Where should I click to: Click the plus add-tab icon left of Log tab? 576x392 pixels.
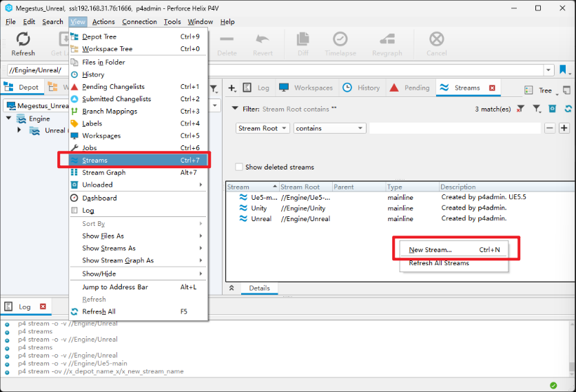[232, 87]
